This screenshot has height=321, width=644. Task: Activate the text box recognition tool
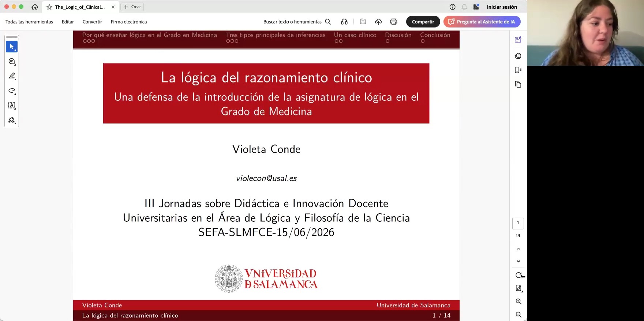pyautogui.click(x=12, y=106)
